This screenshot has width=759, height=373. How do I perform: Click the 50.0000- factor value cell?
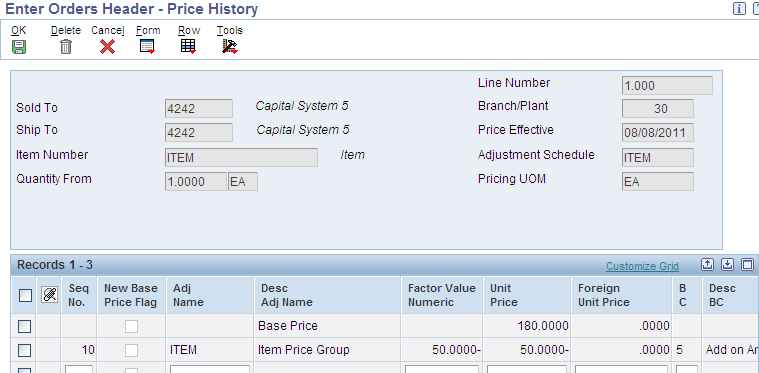[x=441, y=350]
